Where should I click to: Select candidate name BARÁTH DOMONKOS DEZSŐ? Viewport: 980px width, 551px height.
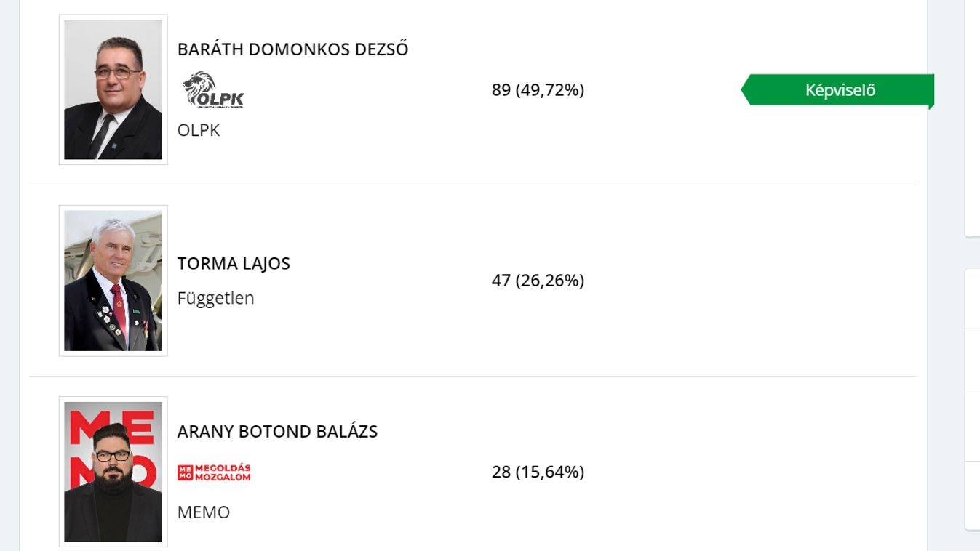coord(292,49)
